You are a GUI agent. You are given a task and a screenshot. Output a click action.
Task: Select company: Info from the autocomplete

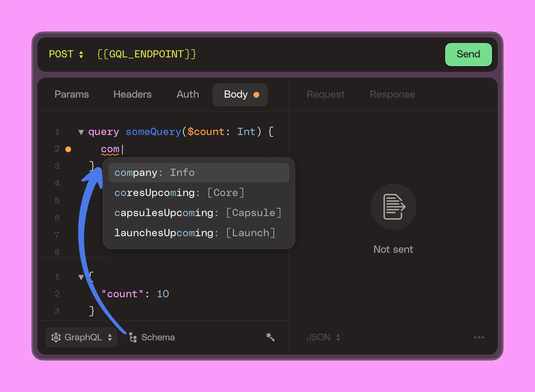tap(198, 172)
